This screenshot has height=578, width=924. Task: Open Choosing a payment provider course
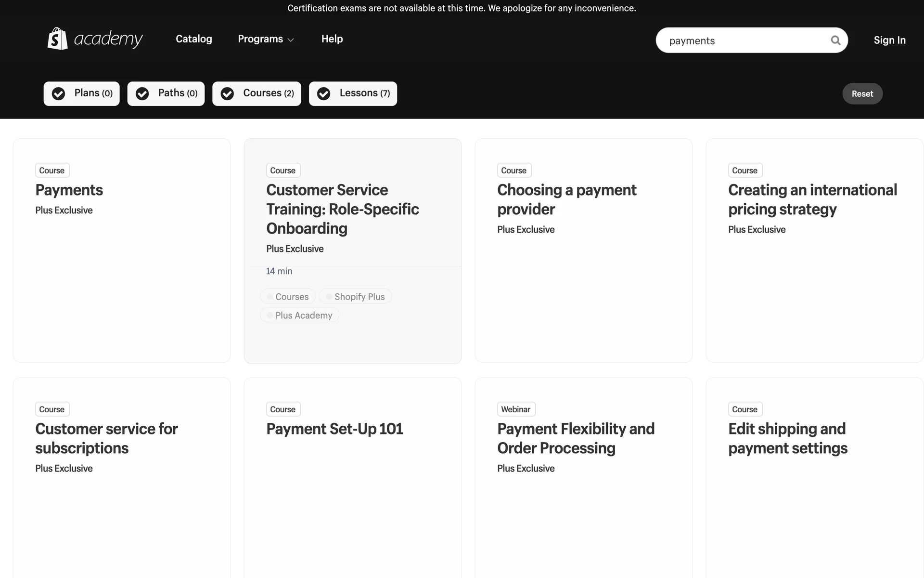(x=566, y=199)
